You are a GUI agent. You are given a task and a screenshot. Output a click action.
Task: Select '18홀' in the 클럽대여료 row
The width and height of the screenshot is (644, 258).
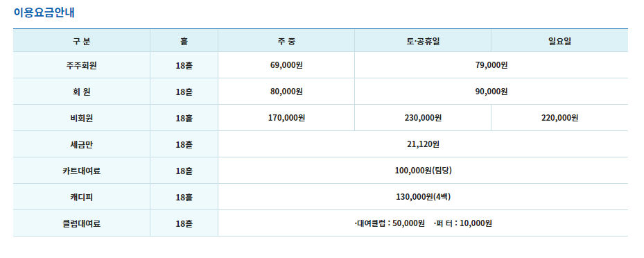[184, 223]
